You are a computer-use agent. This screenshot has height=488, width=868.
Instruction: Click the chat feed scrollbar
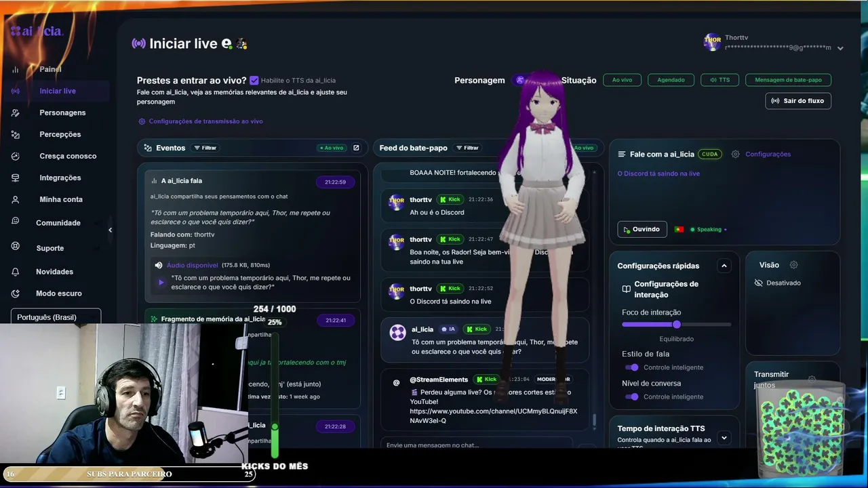tap(595, 420)
